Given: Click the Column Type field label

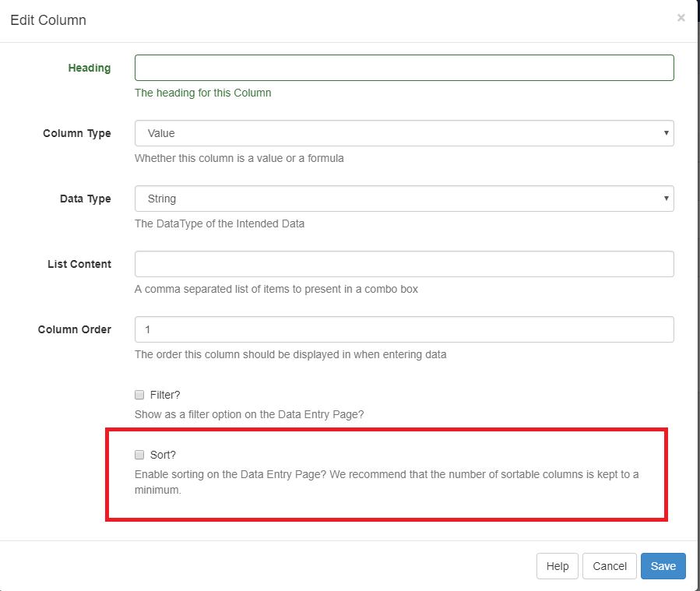Looking at the screenshot, I should pos(77,133).
